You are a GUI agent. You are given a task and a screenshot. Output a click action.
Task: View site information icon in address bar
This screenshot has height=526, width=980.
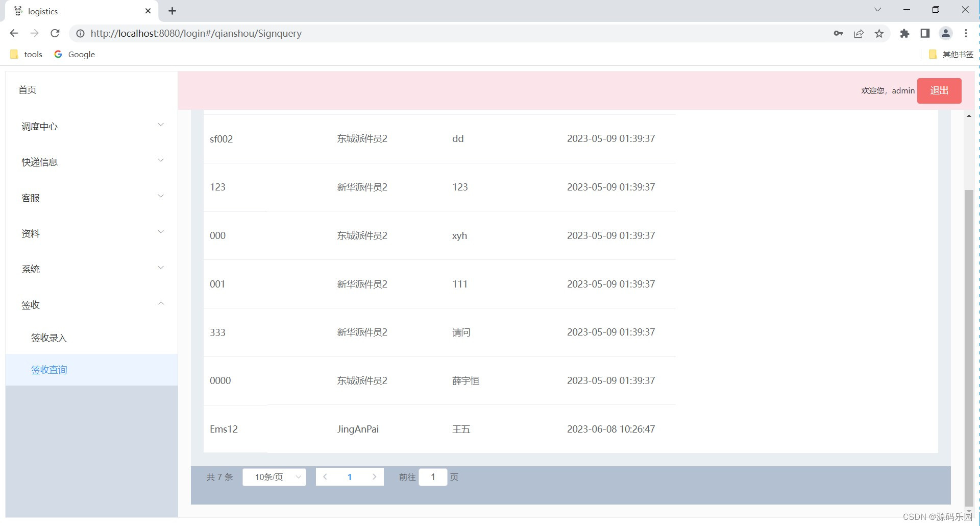click(x=80, y=33)
